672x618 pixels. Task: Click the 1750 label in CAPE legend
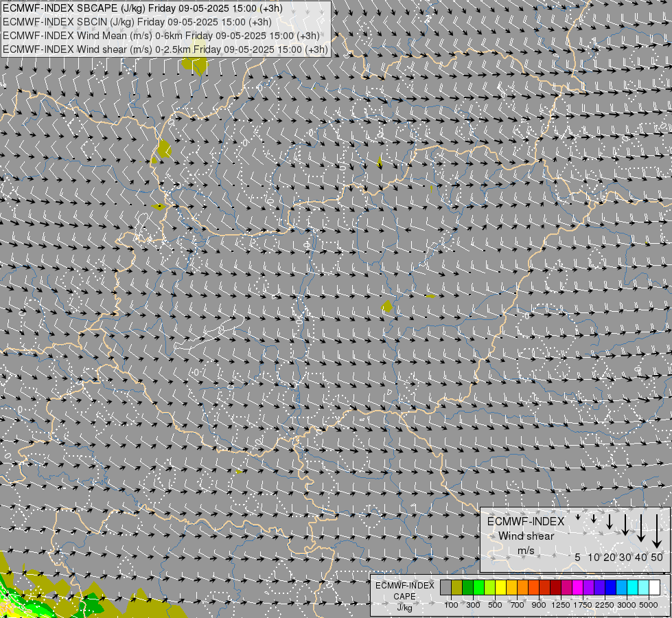(x=583, y=605)
